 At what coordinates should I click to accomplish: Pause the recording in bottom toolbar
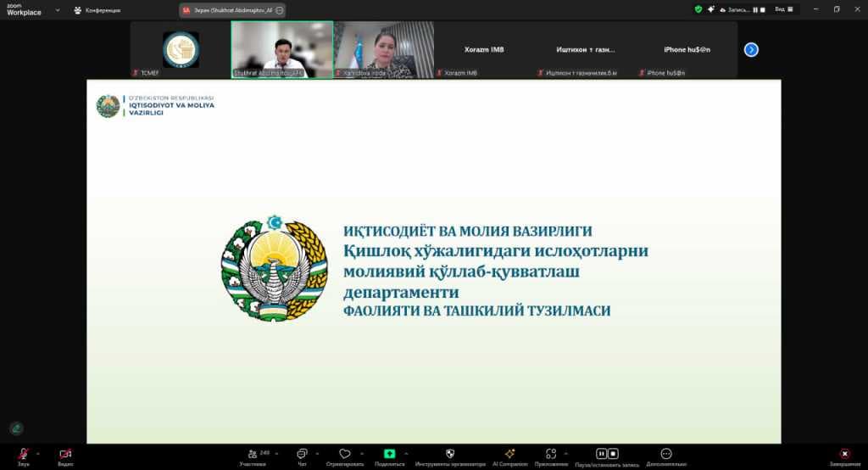point(601,453)
